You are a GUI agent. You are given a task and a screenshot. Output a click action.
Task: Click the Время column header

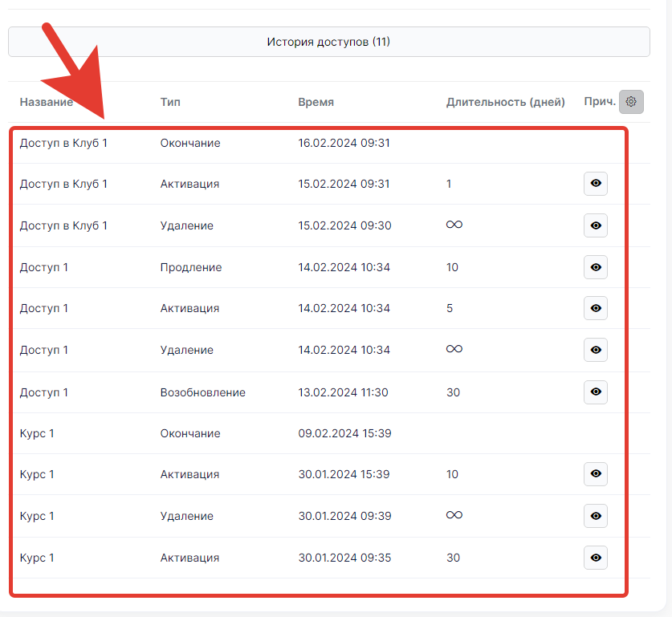[x=316, y=102]
